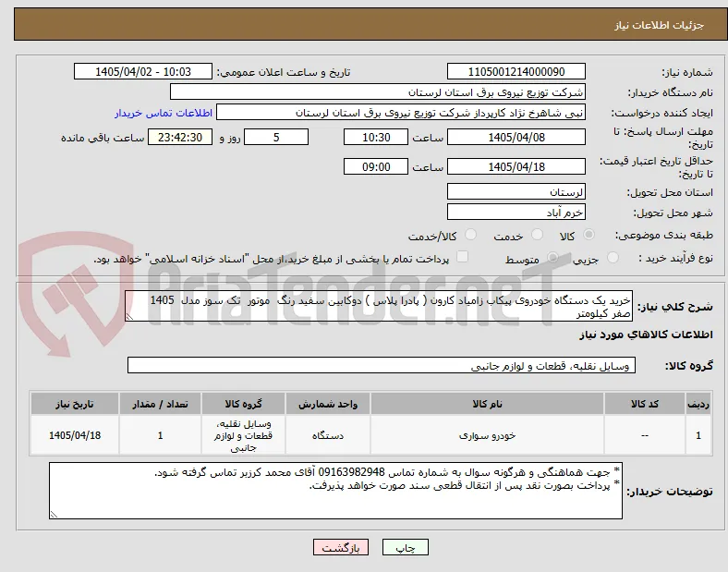Click the deadline time 10:30 field
The width and height of the screenshot is (728, 572).
click(376, 137)
